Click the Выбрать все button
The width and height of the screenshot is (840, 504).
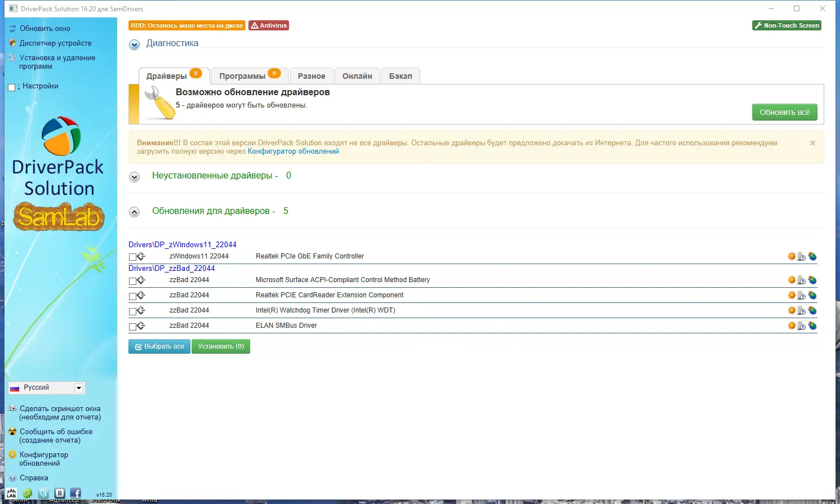tap(159, 346)
